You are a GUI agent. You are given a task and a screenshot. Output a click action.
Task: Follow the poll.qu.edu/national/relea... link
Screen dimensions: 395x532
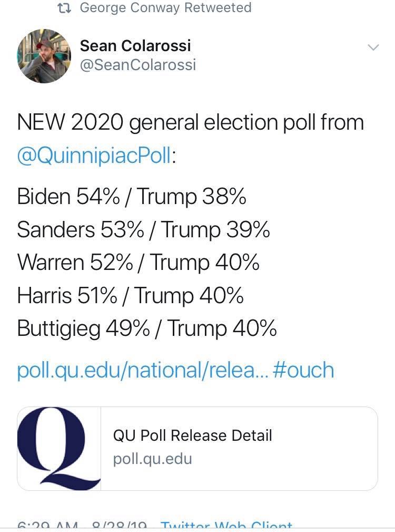pyautogui.click(x=142, y=370)
